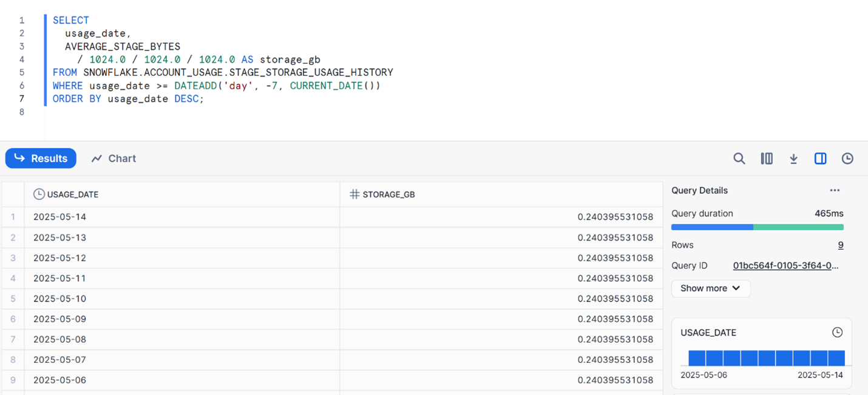Click clock icon in USAGE_DATE stats card
The width and height of the screenshot is (868, 395).
[x=837, y=332]
